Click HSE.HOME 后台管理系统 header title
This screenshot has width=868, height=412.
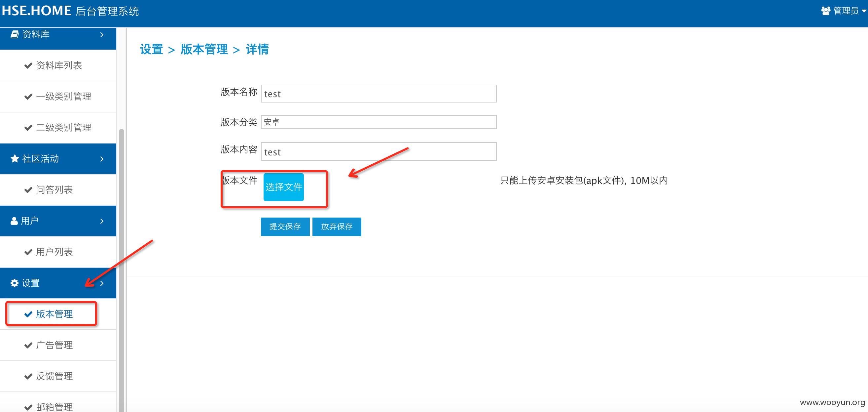(70, 11)
